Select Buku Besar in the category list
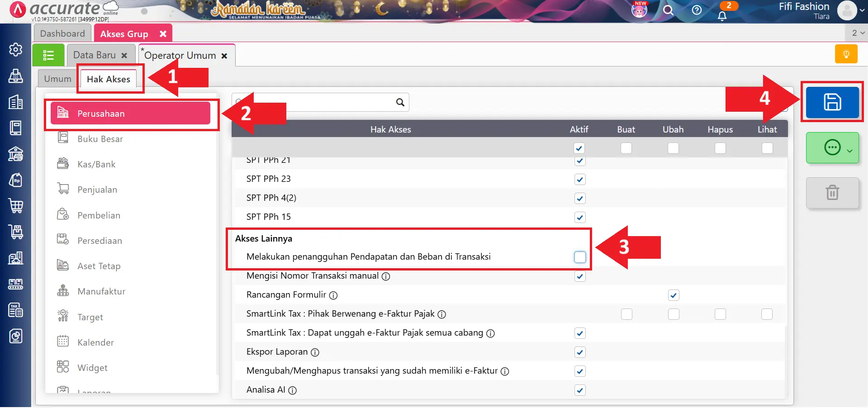This screenshot has width=868, height=408. tap(100, 139)
